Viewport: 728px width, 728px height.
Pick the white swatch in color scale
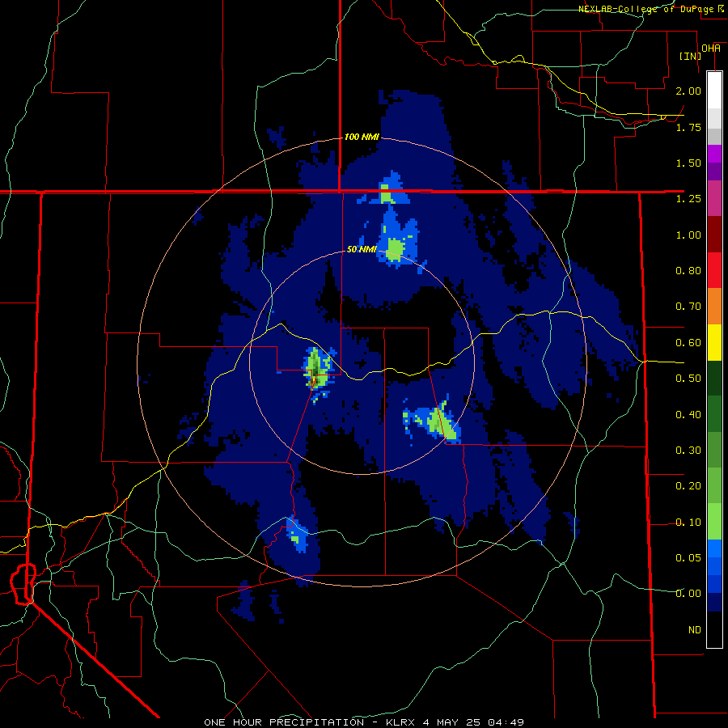tap(714, 91)
